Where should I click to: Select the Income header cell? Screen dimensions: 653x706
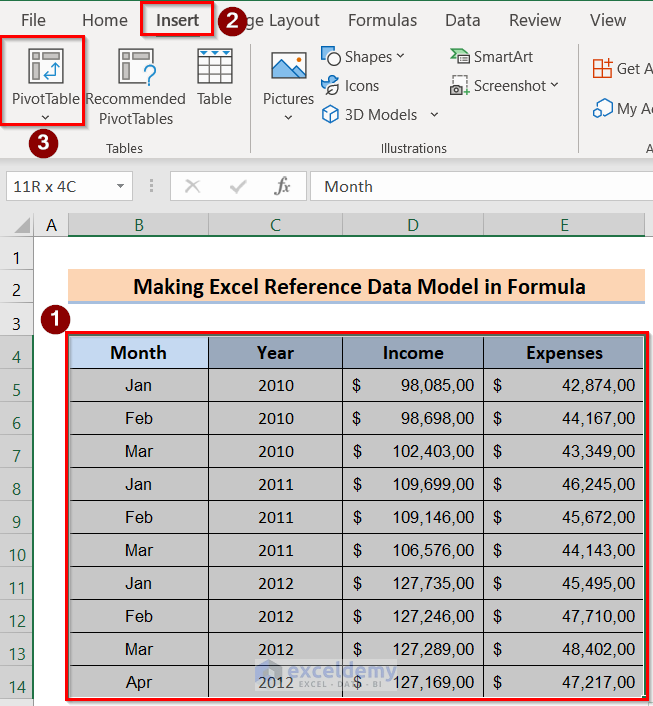pos(412,352)
